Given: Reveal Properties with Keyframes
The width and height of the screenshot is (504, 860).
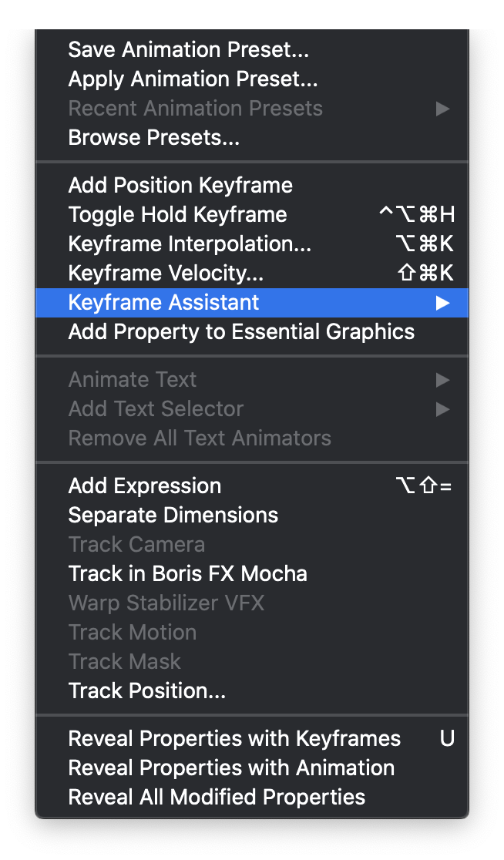Looking at the screenshot, I should click(234, 739).
